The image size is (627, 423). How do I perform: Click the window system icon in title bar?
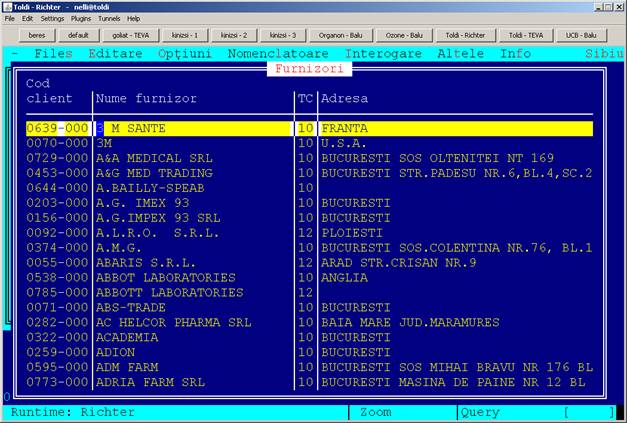[x=7, y=7]
